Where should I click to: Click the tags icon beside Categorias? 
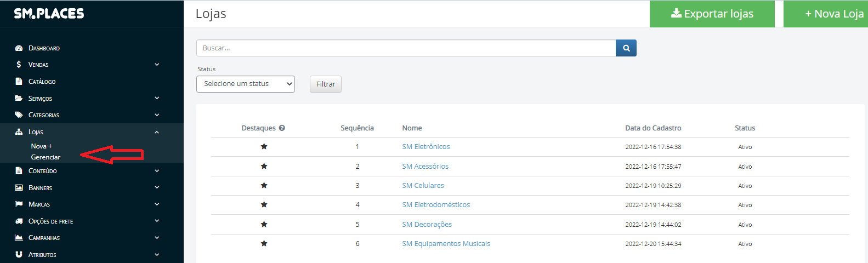(x=19, y=115)
